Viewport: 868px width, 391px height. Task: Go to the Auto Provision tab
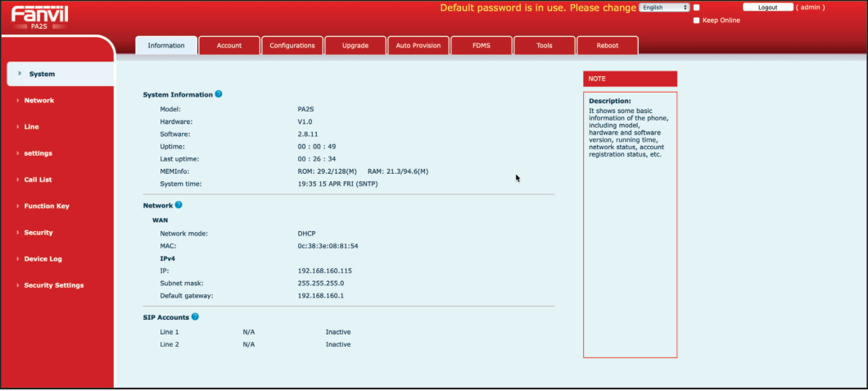click(x=418, y=45)
